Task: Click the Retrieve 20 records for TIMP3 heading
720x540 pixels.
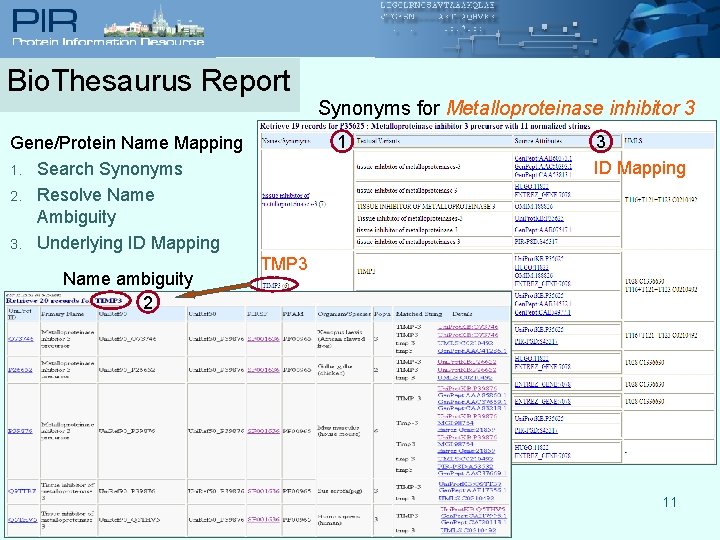Action: pos(64,300)
